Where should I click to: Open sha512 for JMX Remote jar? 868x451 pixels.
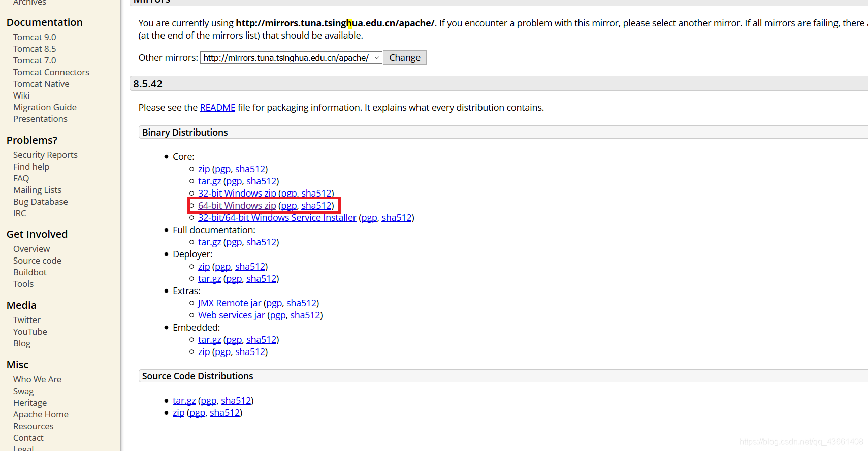302,303
